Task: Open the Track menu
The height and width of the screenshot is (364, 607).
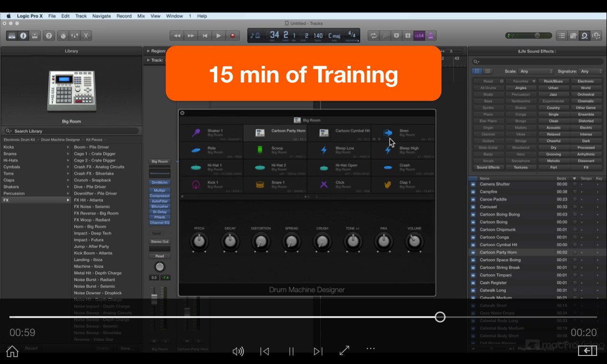Action: pyautogui.click(x=81, y=16)
